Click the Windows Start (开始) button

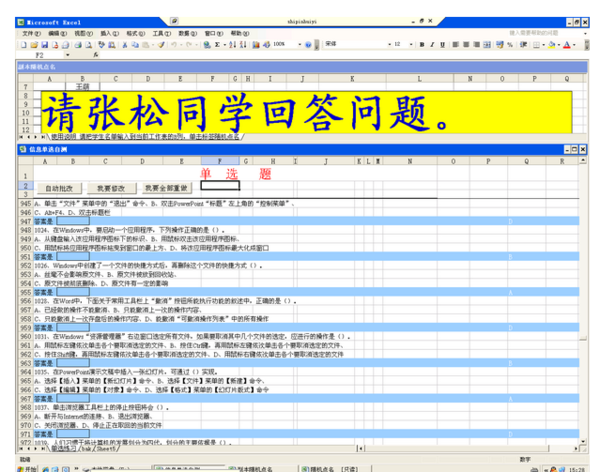(x=27, y=469)
